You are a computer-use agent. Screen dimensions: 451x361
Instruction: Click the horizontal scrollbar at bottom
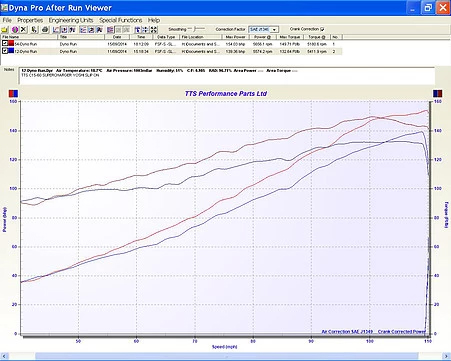[x=225, y=356]
